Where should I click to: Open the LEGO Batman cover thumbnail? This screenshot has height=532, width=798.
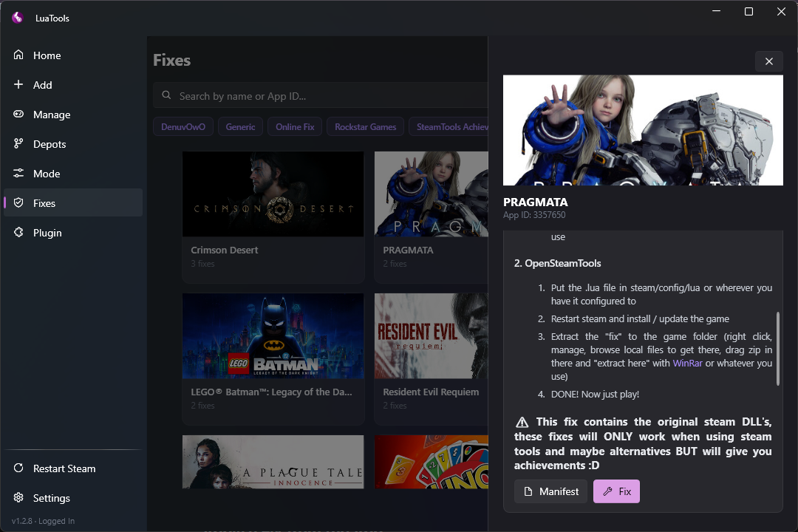coord(273,335)
